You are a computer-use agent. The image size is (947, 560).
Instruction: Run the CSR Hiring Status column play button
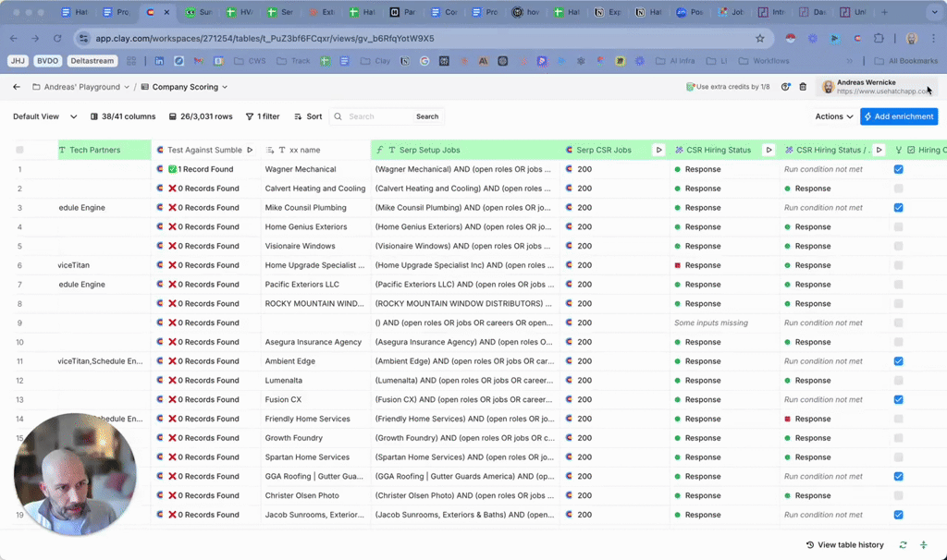(x=769, y=150)
